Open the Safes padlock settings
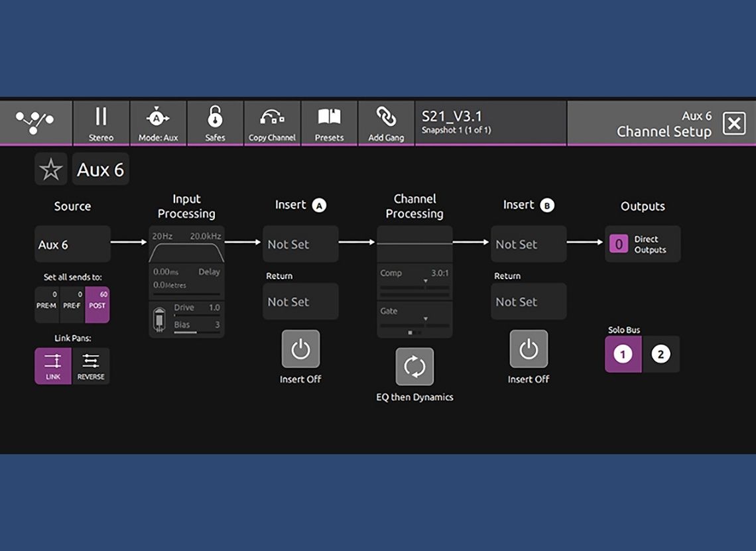 pos(215,123)
